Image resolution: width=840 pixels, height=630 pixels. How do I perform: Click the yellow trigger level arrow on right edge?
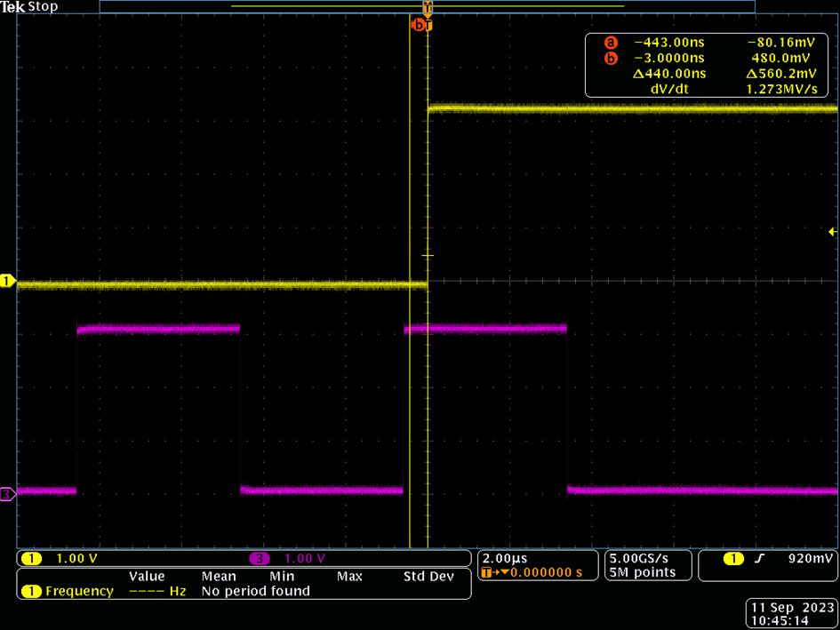(833, 232)
